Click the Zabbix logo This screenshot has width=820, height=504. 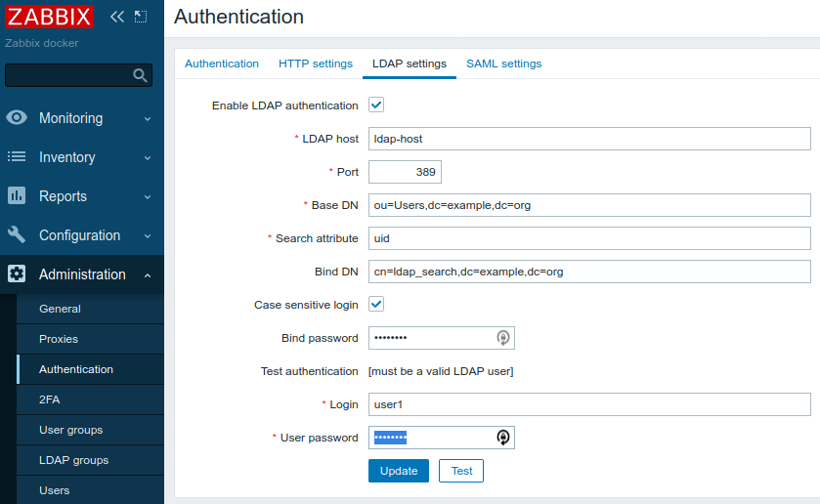pos(49,17)
